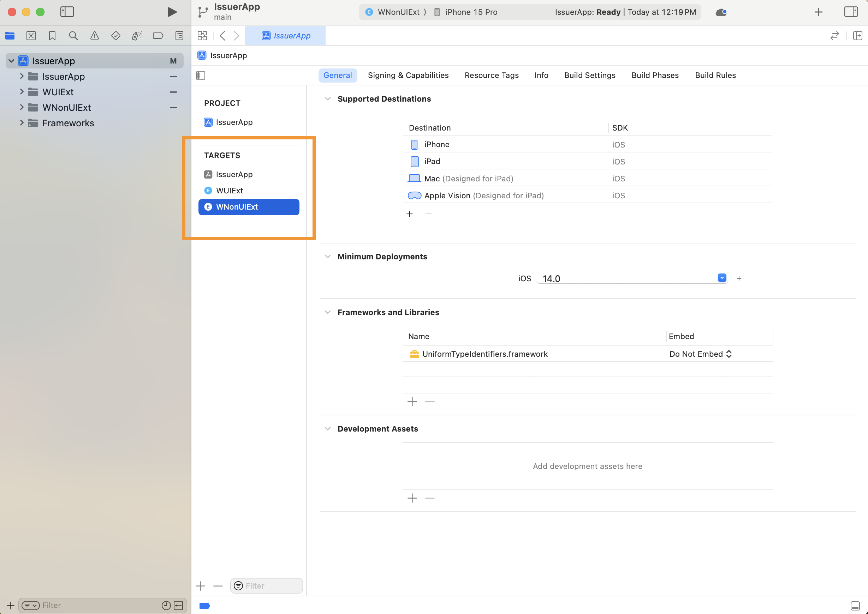Open the Resource Tags tab
The height and width of the screenshot is (614, 868).
[x=492, y=75]
